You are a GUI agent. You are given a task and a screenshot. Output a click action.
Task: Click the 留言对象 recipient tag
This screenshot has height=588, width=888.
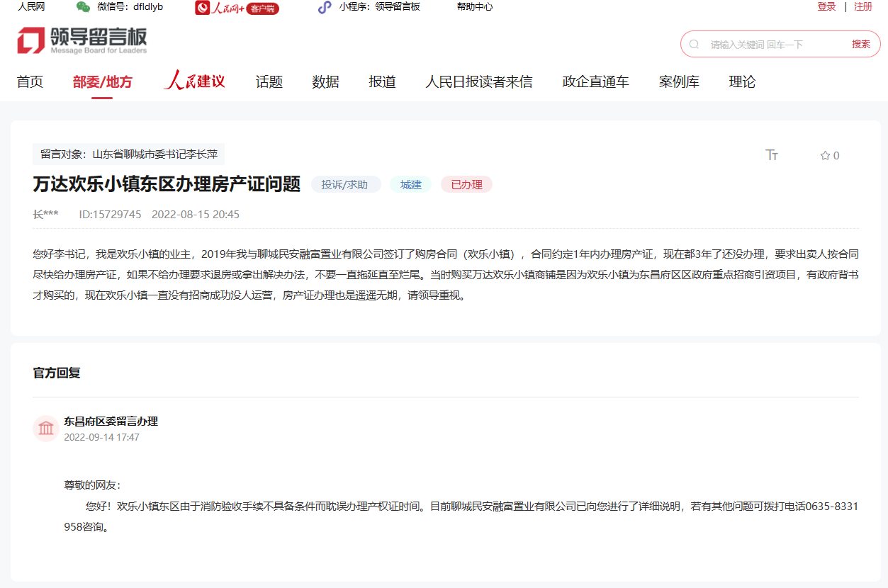pyautogui.click(x=129, y=154)
